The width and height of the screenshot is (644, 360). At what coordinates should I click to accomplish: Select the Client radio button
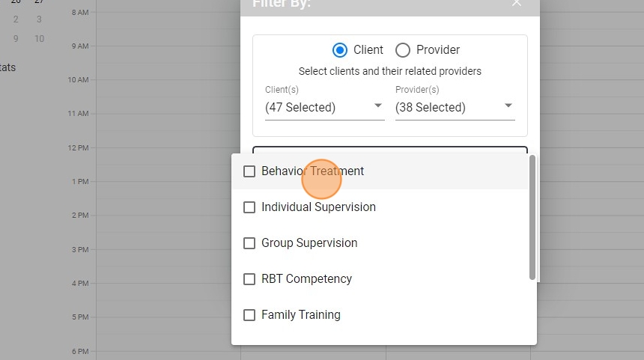point(340,50)
